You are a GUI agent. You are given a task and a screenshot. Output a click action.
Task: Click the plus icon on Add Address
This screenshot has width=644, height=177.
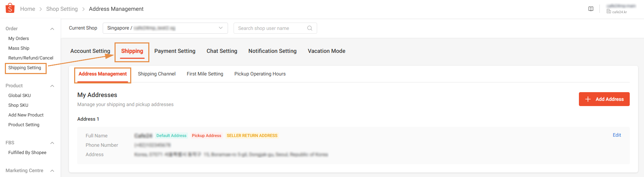pyautogui.click(x=588, y=99)
